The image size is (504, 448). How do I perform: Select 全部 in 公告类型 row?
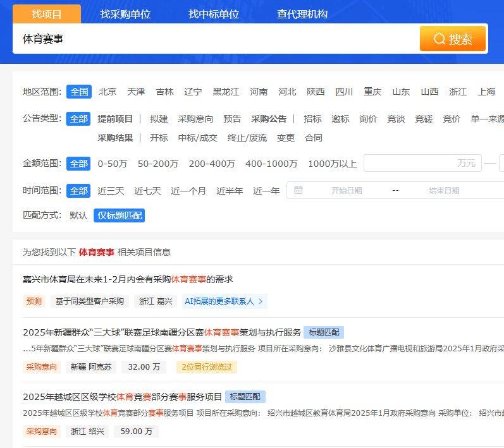[x=78, y=119]
